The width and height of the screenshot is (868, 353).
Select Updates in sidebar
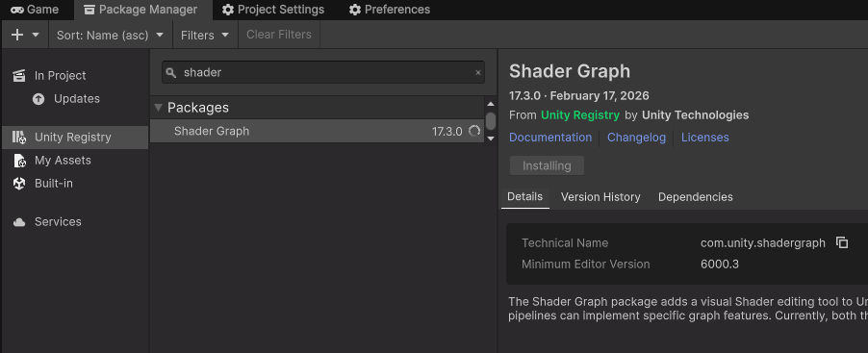[75, 98]
